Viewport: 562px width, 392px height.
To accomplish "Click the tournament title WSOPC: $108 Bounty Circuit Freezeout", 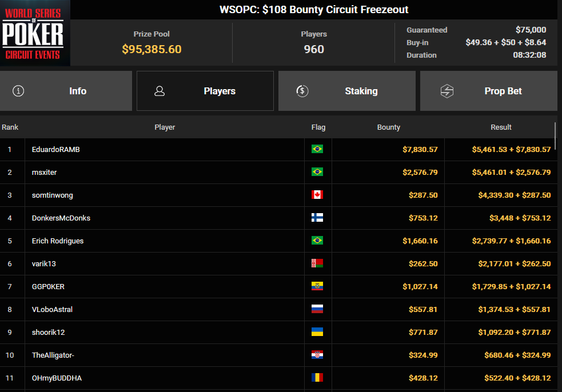I will (x=314, y=10).
